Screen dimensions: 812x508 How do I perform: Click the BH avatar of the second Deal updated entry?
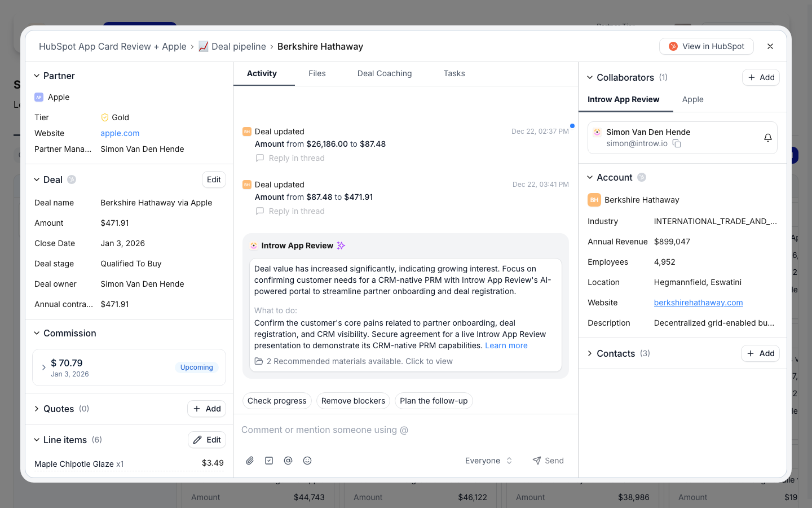click(247, 185)
